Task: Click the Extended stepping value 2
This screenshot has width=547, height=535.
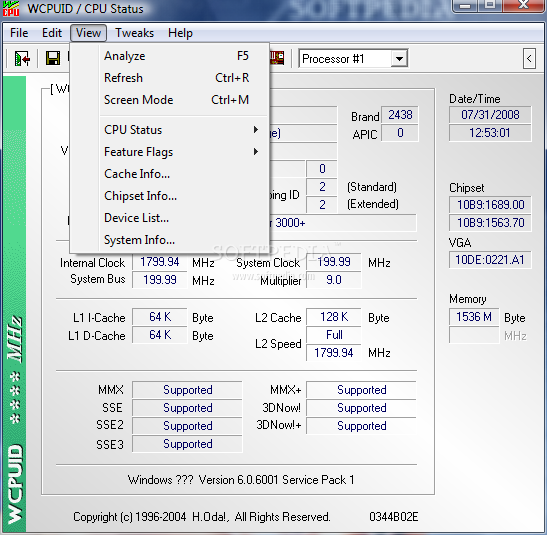Action: [322, 205]
